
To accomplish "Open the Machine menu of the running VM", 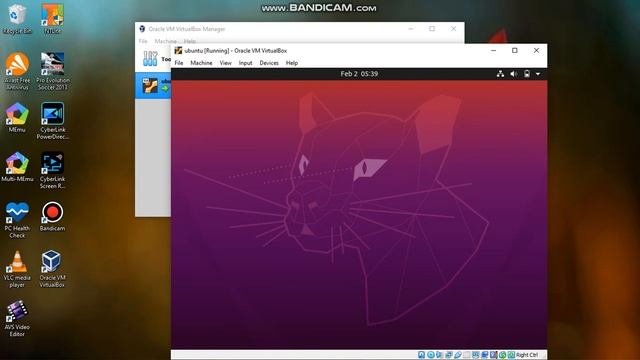I will (201, 63).
